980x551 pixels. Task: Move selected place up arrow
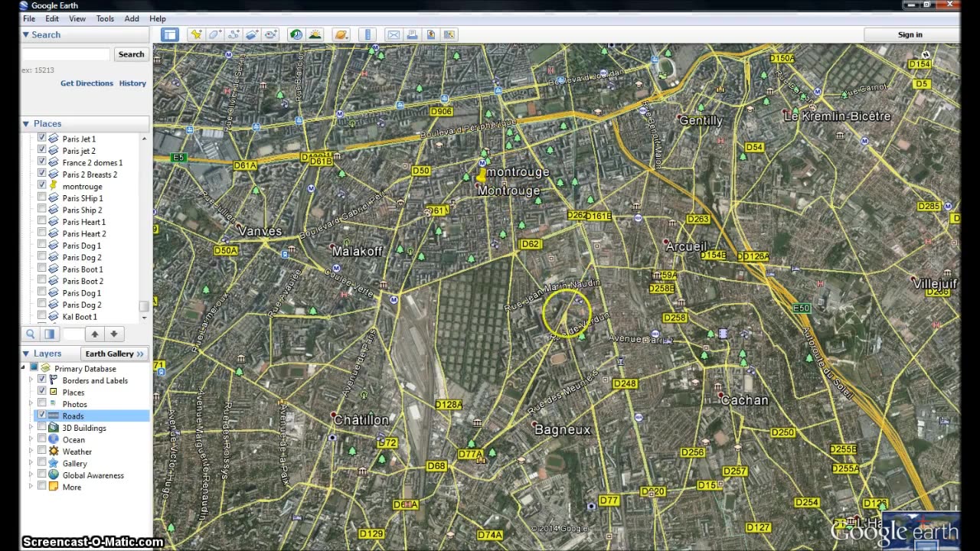tap(95, 334)
